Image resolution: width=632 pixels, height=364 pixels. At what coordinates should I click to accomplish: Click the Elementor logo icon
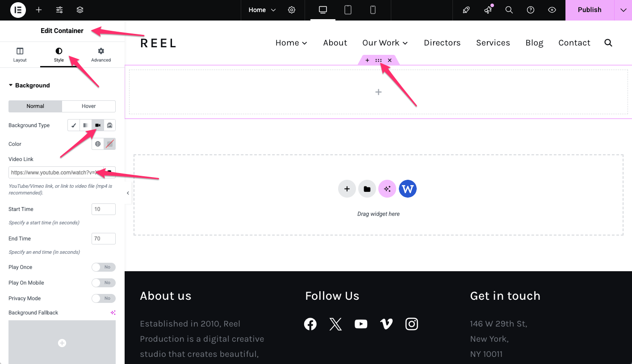coord(18,10)
